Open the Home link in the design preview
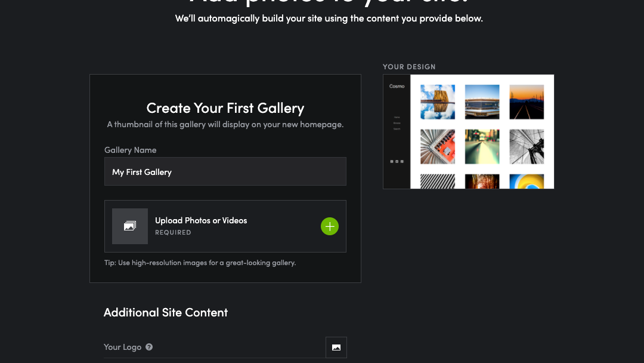 (x=397, y=117)
